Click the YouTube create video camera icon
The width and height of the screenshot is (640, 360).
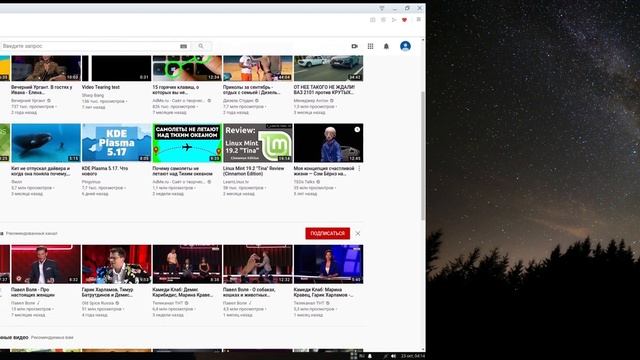click(x=354, y=46)
